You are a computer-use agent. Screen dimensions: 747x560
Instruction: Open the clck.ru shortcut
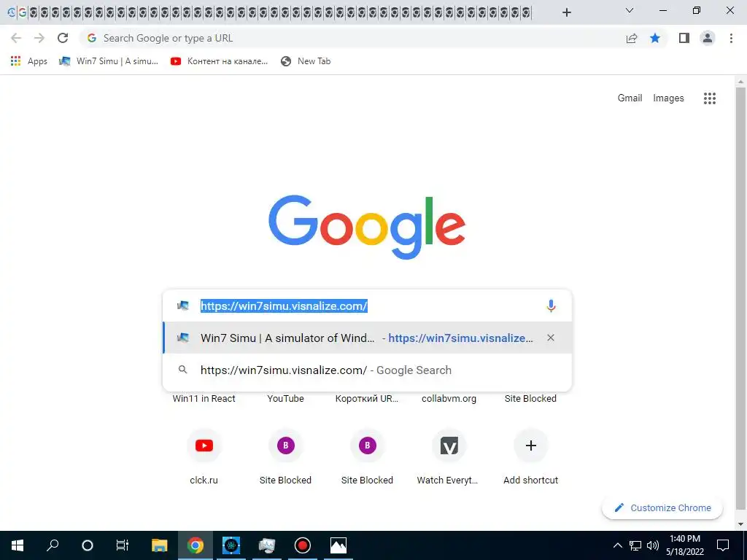click(x=204, y=456)
